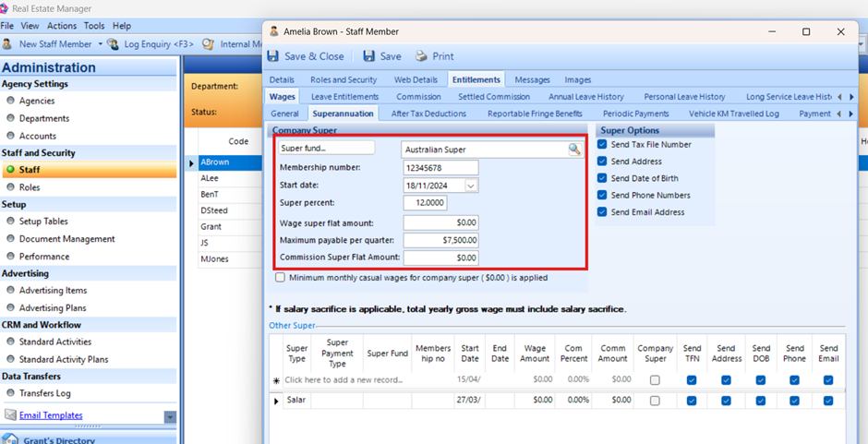The image size is (868, 444).
Task: Enable minimum monthly casual wages checkbox
Action: click(x=280, y=277)
